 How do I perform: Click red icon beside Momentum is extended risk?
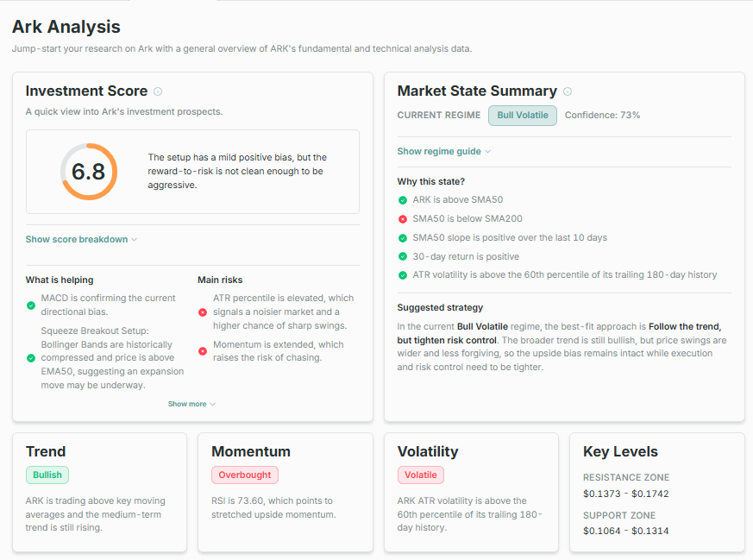click(203, 351)
